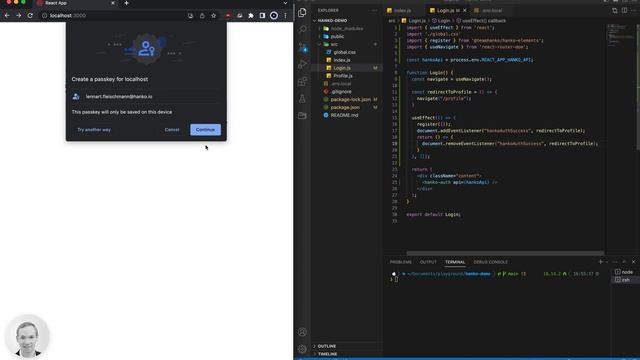This screenshot has height=360, width=640.
Task: Open the tab search chevron in Chrome
Action: click(285, 3)
